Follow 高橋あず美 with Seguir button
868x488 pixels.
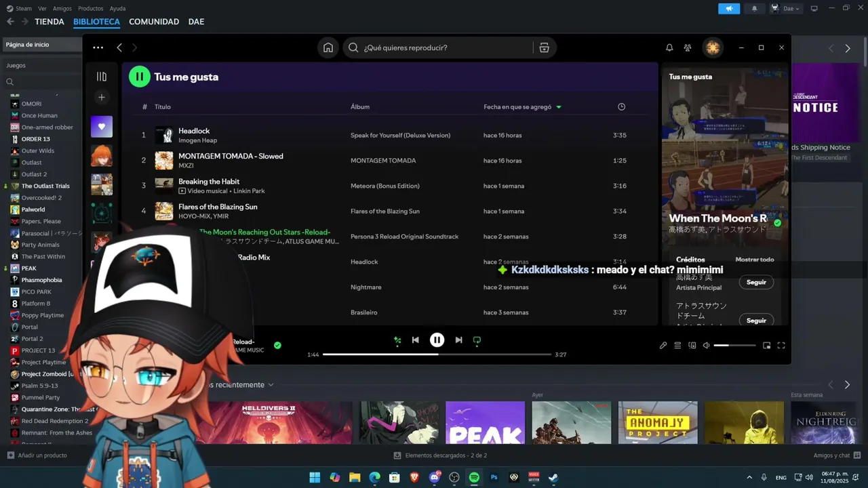(x=756, y=282)
